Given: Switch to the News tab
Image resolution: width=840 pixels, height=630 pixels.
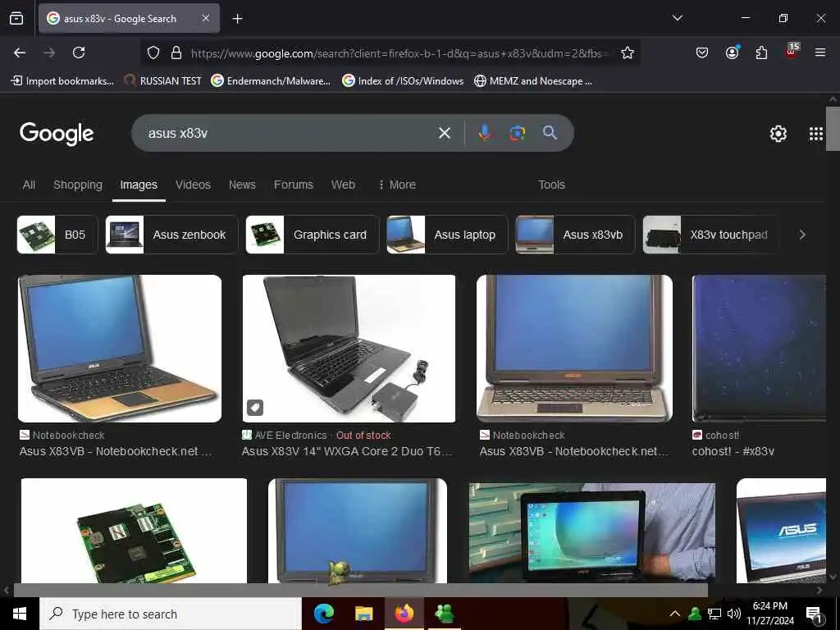Looking at the screenshot, I should (242, 185).
